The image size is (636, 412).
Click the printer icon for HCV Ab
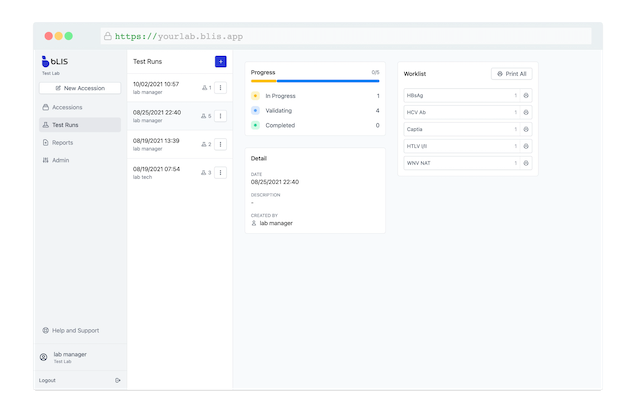click(x=526, y=112)
